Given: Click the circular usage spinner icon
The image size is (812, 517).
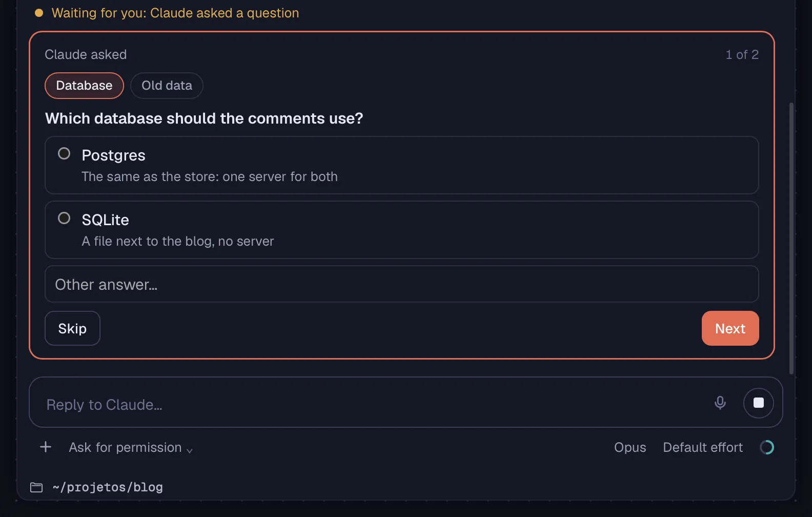Looking at the screenshot, I should (767, 447).
